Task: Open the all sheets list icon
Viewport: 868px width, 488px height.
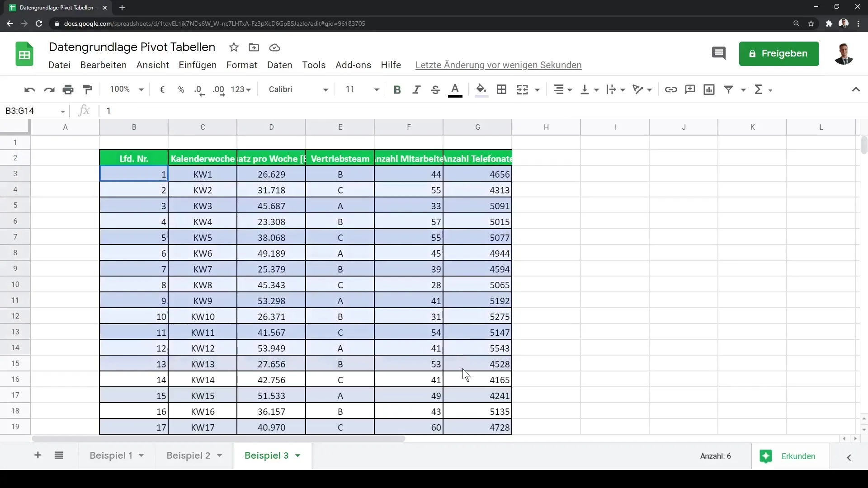Action: [x=59, y=455]
